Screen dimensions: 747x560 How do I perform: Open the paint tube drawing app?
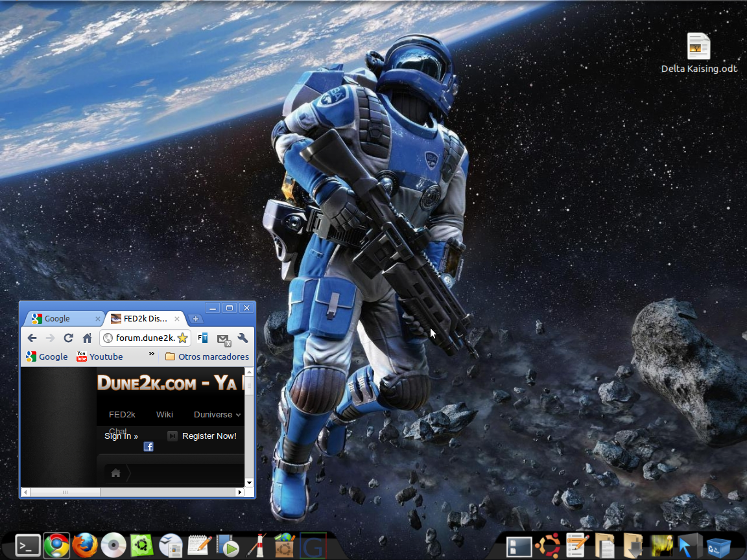coord(256,546)
